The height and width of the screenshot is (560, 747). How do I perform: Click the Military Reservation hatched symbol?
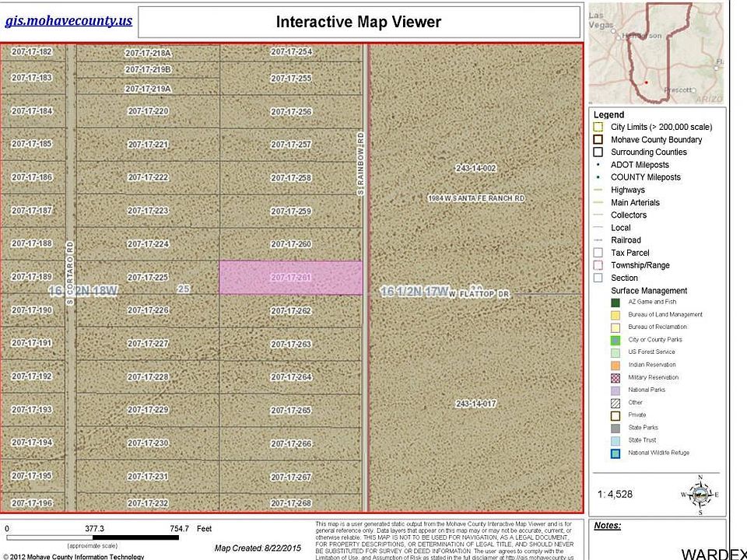click(615, 377)
